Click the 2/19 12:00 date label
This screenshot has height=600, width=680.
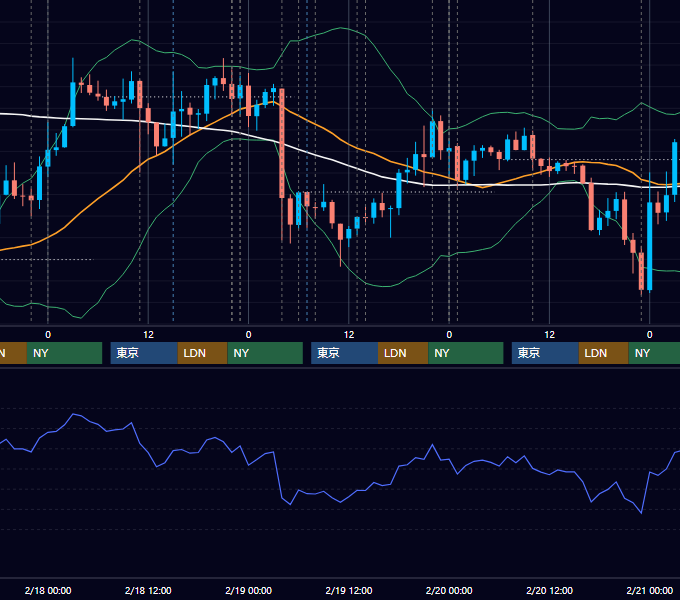click(x=349, y=590)
